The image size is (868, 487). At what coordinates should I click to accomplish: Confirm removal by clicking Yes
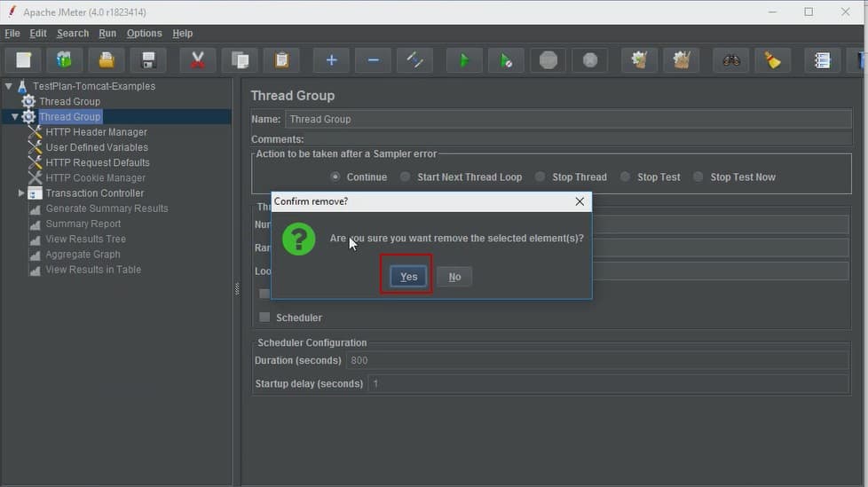(x=408, y=277)
